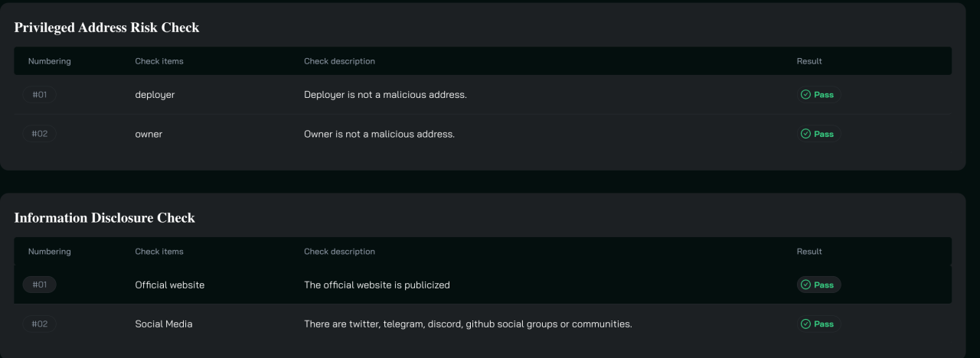Click the Information Disclosure Check heading
This screenshot has width=980, height=358.
(104, 218)
